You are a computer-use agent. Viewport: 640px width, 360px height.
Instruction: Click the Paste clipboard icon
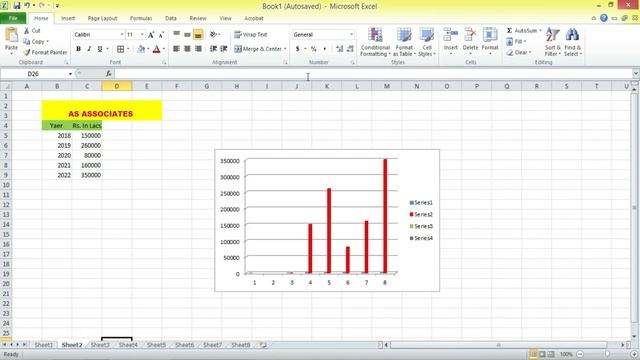tap(11, 36)
